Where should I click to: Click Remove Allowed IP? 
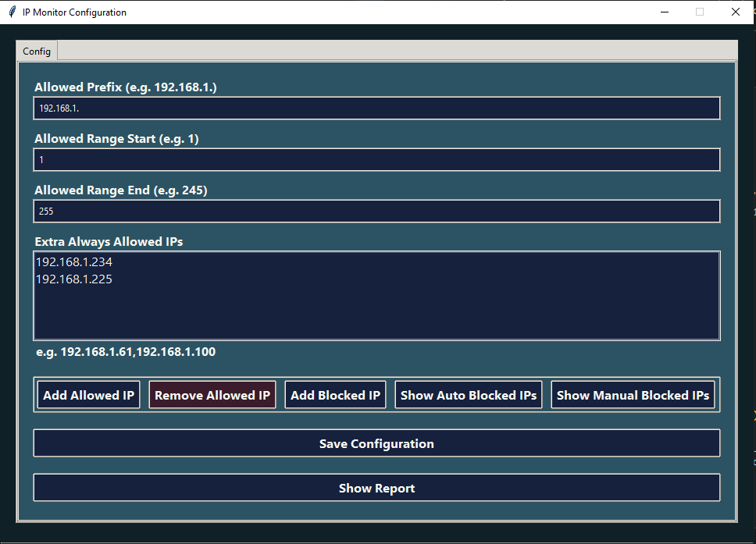pyautogui.click(x=212, y=396)
